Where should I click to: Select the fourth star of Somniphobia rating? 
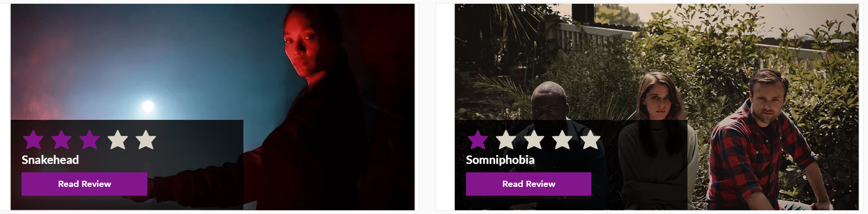(x=562, y=140)
